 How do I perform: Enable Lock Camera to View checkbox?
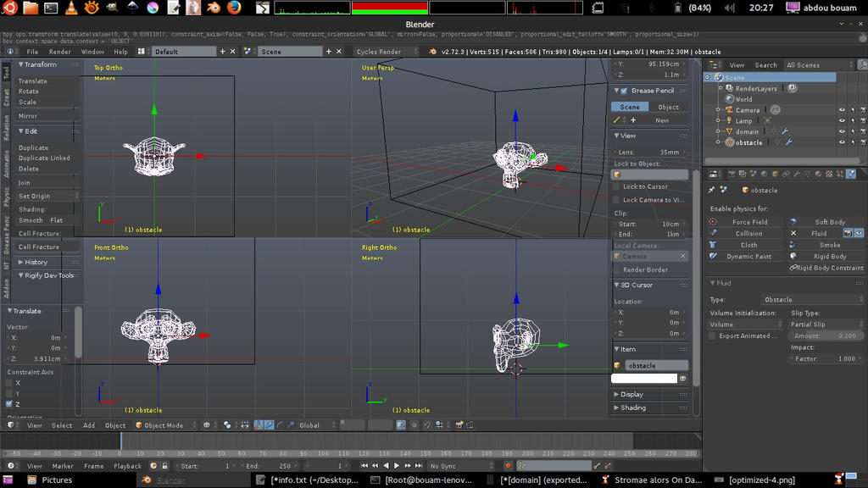(617, 200)
